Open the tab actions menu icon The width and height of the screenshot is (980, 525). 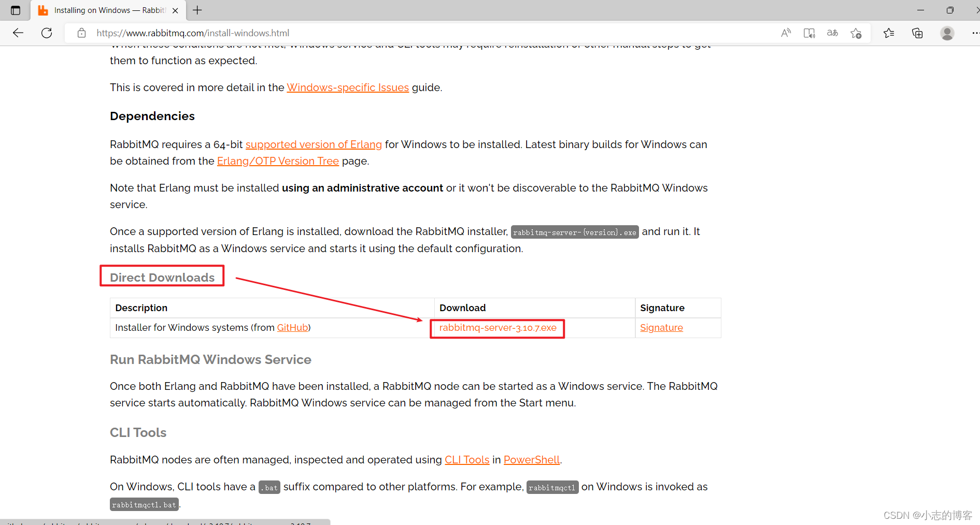(16, 10)
